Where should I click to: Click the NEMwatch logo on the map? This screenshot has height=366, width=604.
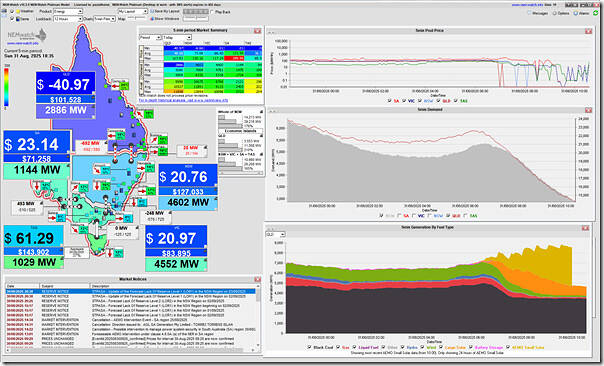[x=27, y=36]
